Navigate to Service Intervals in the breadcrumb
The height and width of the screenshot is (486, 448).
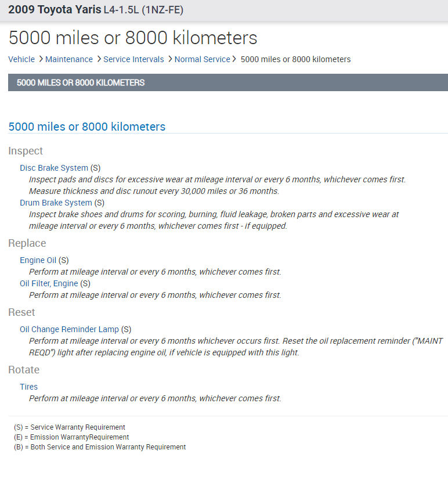coord(133,59)
